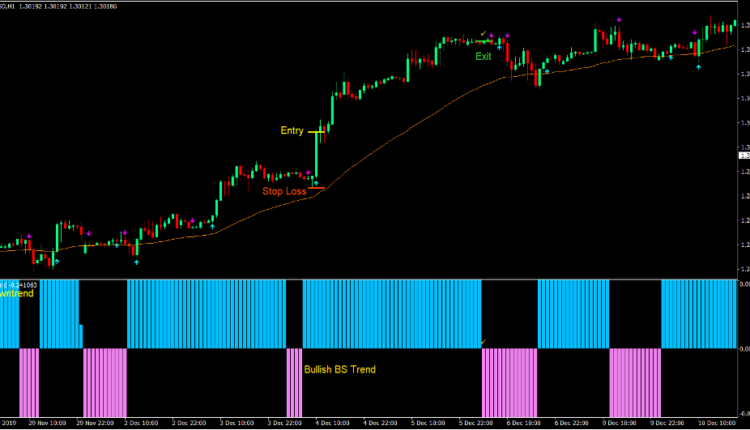Select the orange checkmark above the Exit line
This screenshot has width=750, height=430.
[x=483, y=33]
